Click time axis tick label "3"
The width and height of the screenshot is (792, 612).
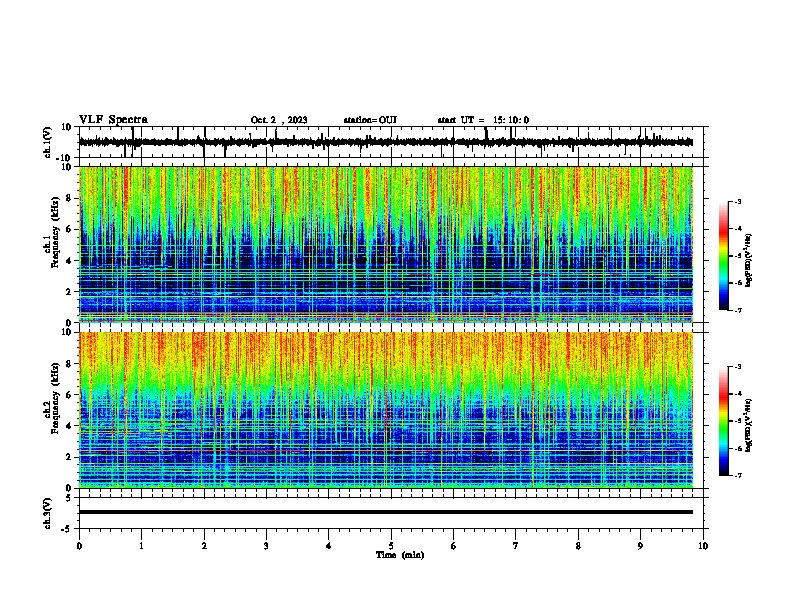tap(266, 546)
